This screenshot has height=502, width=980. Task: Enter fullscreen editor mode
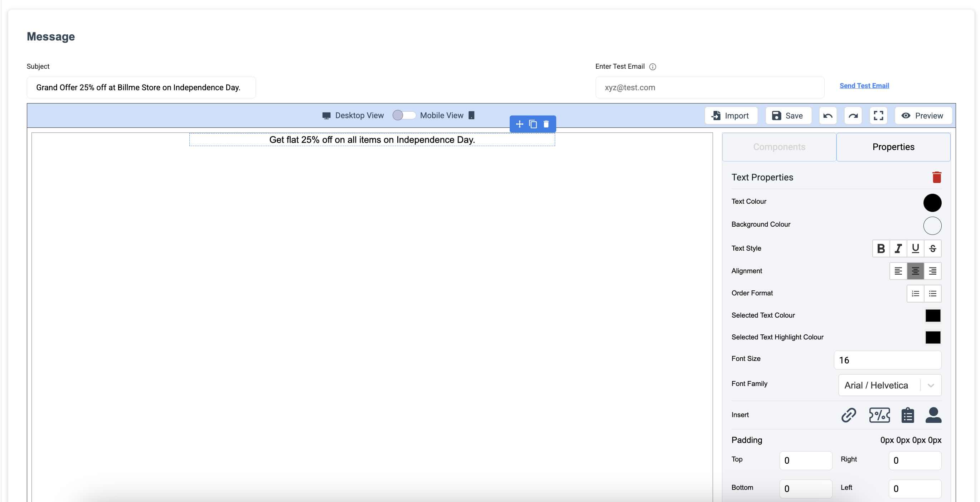[x=878, y=116]
